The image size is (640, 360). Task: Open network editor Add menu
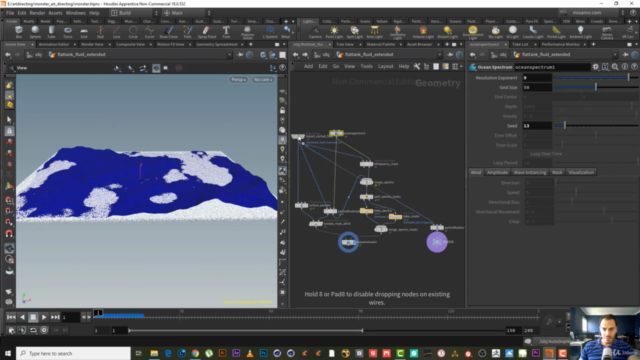coord(308,67)
